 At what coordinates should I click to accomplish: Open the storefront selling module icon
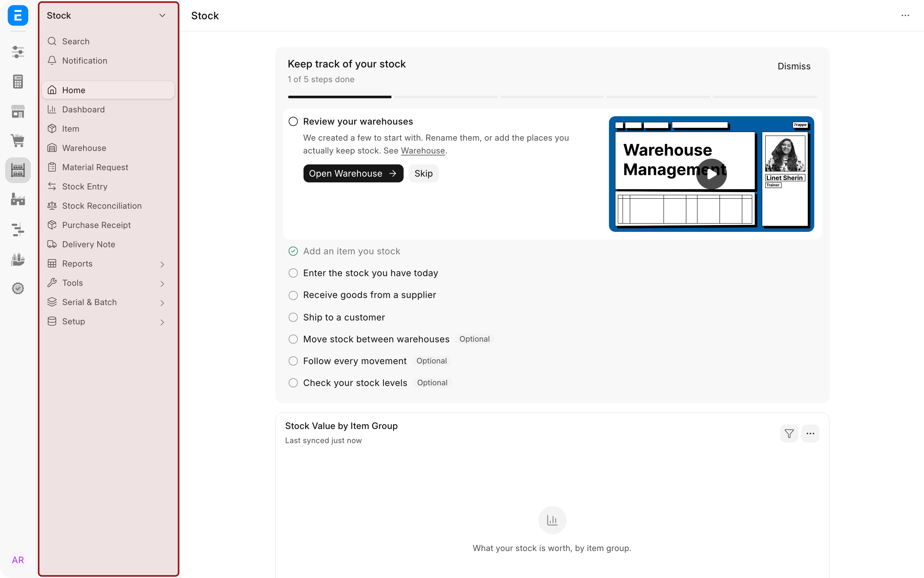(x=18, y=111)
